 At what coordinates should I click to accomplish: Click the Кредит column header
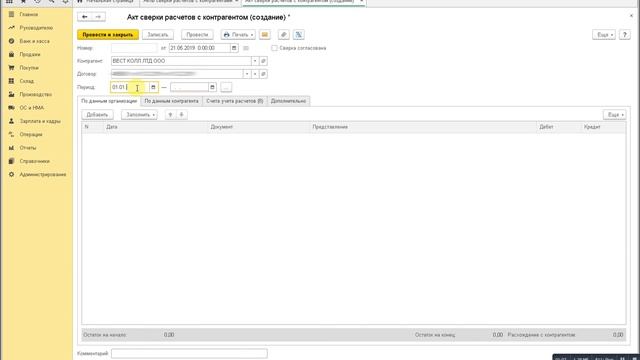click(592, 127)
